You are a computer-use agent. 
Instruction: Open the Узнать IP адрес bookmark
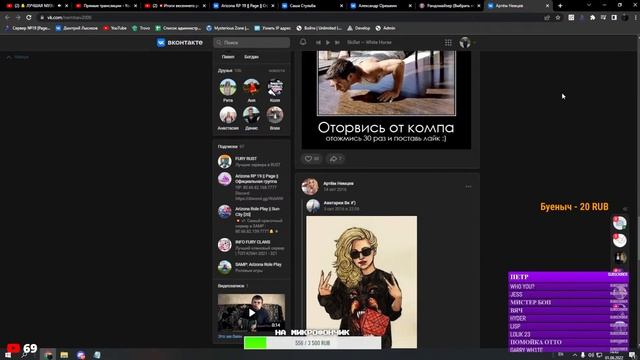pyautogui.click(x=273, y=28)
